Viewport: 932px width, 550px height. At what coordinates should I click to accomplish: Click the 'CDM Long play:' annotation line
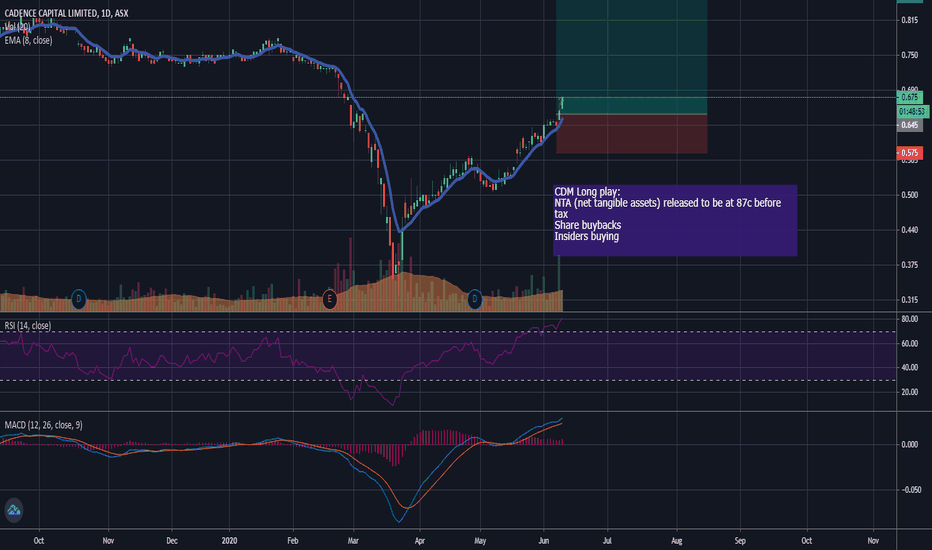[x=587, y=191]
